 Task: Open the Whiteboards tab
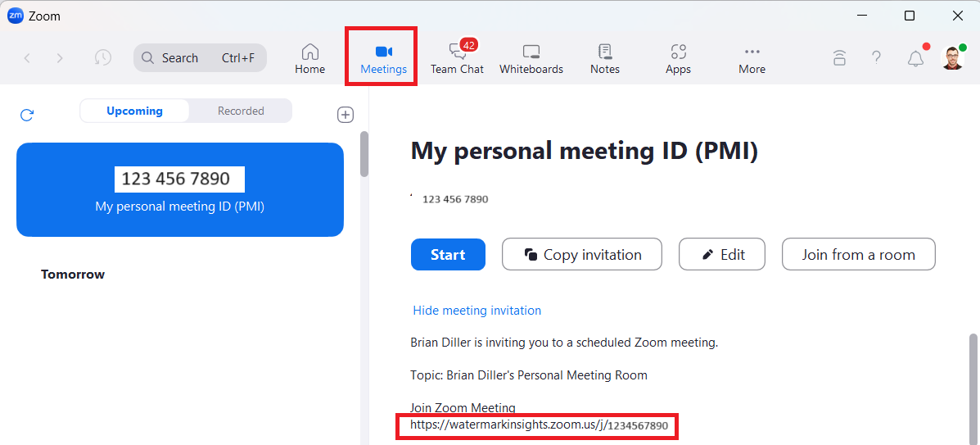(531, 59)
